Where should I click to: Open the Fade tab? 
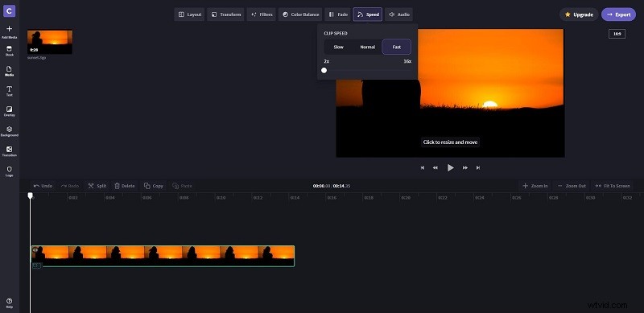pos(337,14)
